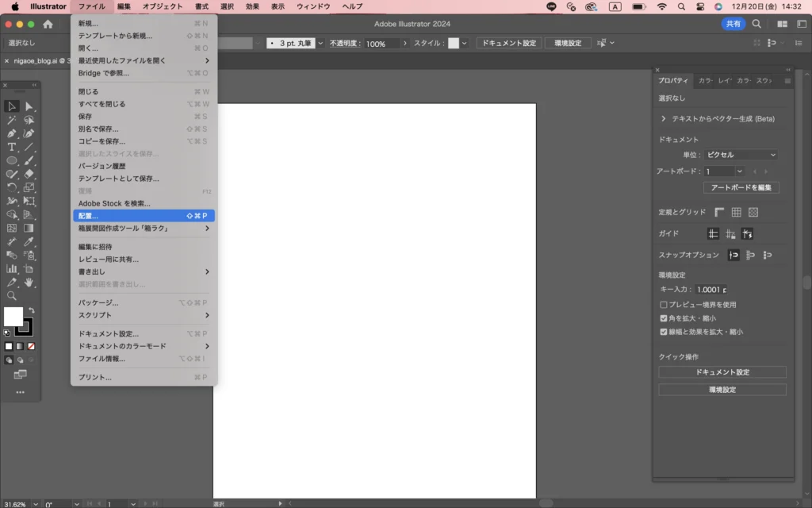The image size is (812, 508).
Task: Show the grid via Properties grid icon
Action: [736, 212]
